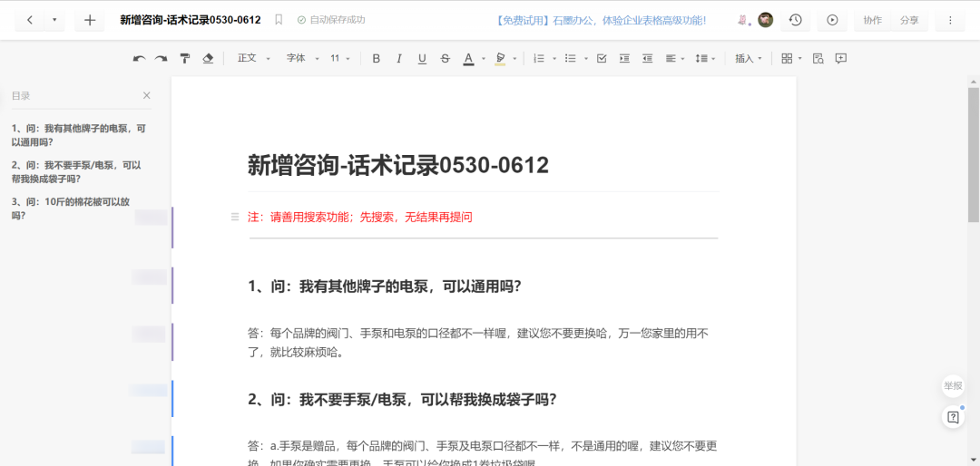This screenshot has width=980, height=466.
Task: Jump to outline item 3 about 10斤的棉花被
Action: [x=71, y=209]
